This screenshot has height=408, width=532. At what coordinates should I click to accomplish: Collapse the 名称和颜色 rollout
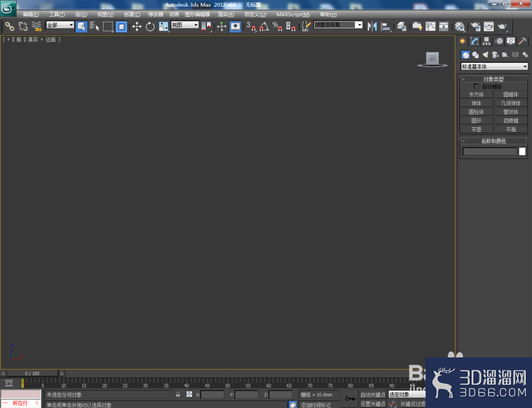coord(493,141)
